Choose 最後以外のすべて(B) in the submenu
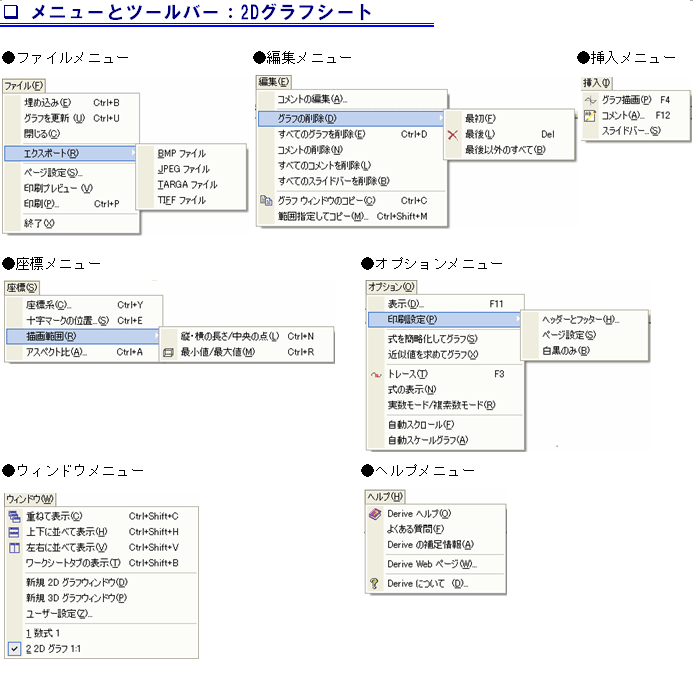The image size is (693, 684). tap(510, 150)
